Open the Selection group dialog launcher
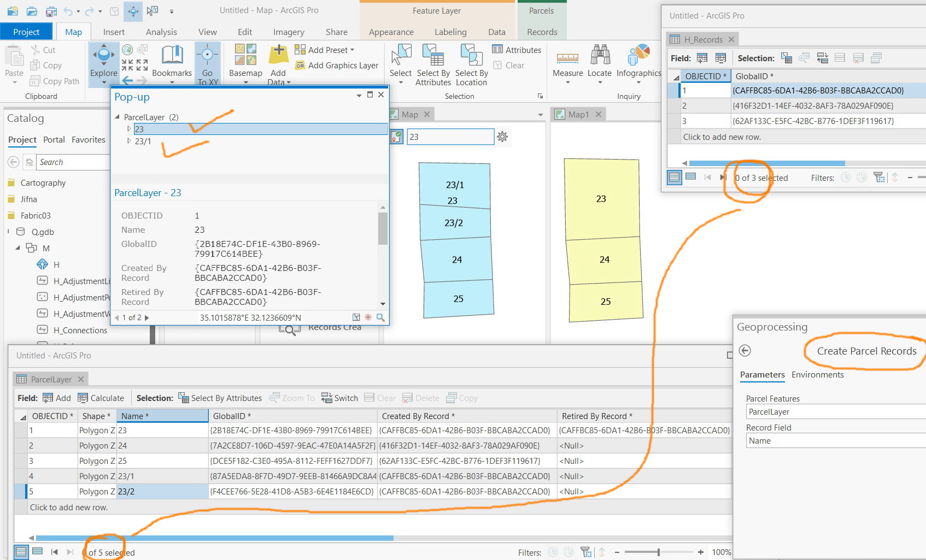This screenshot has height=560, width=926. 540,96
